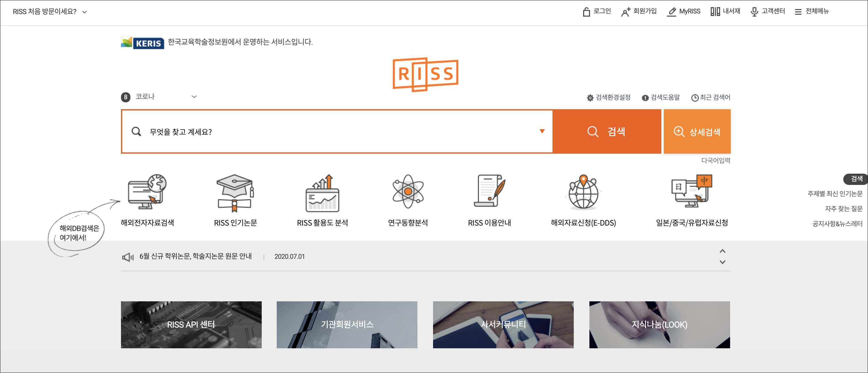
Task: Open RISS 활용도 분석 chart icon
Action: (322, 193)
